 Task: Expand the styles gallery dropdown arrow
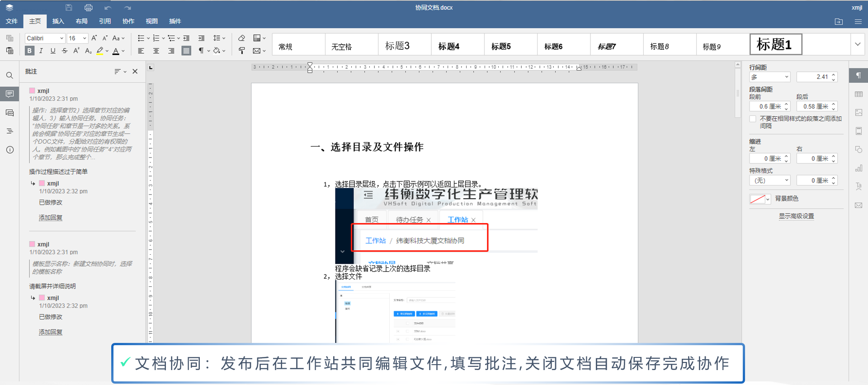point(858,44)
